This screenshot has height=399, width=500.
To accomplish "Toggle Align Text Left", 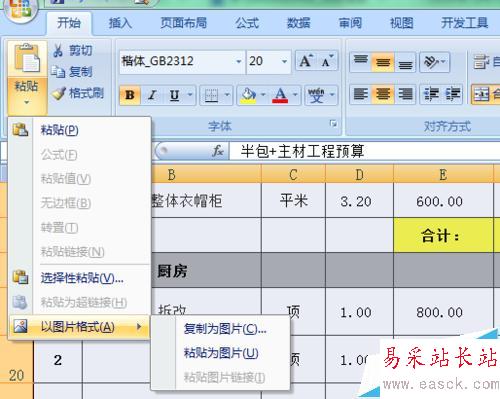I will pos(360,94).
